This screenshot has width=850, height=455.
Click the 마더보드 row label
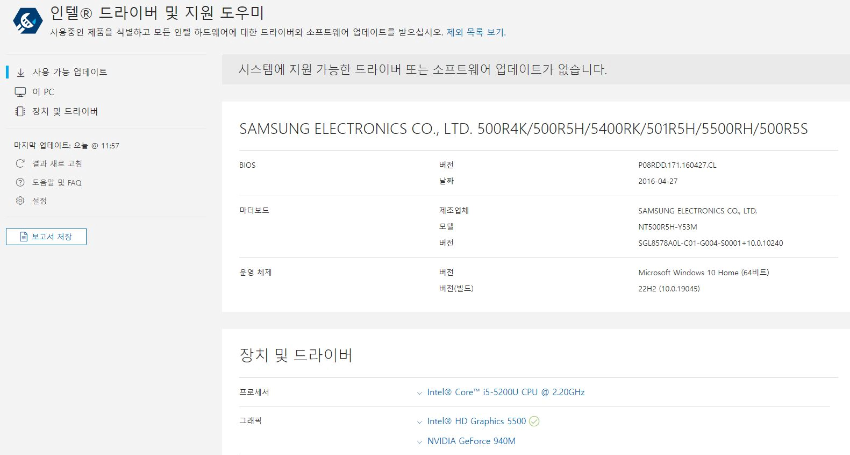254,210
